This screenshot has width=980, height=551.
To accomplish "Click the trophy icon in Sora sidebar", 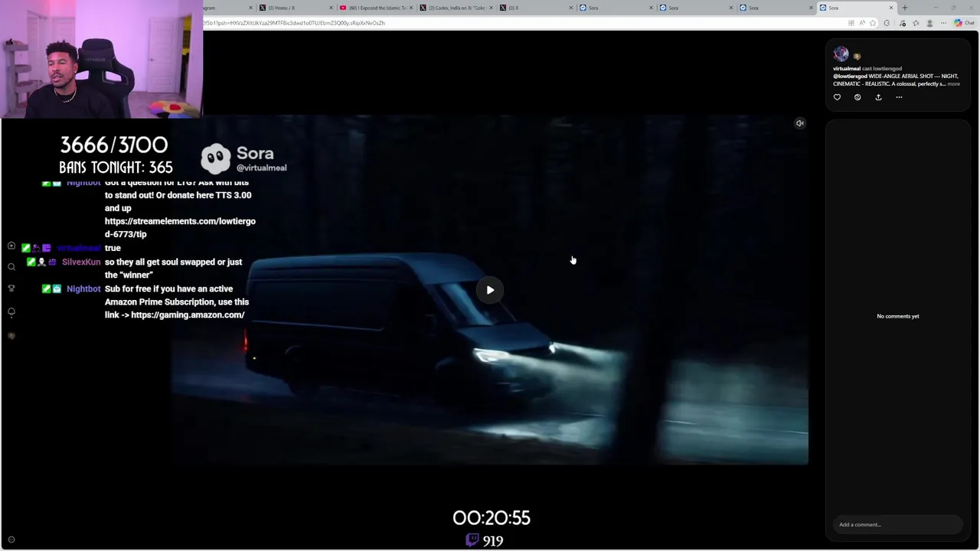I will coord(11,289).
